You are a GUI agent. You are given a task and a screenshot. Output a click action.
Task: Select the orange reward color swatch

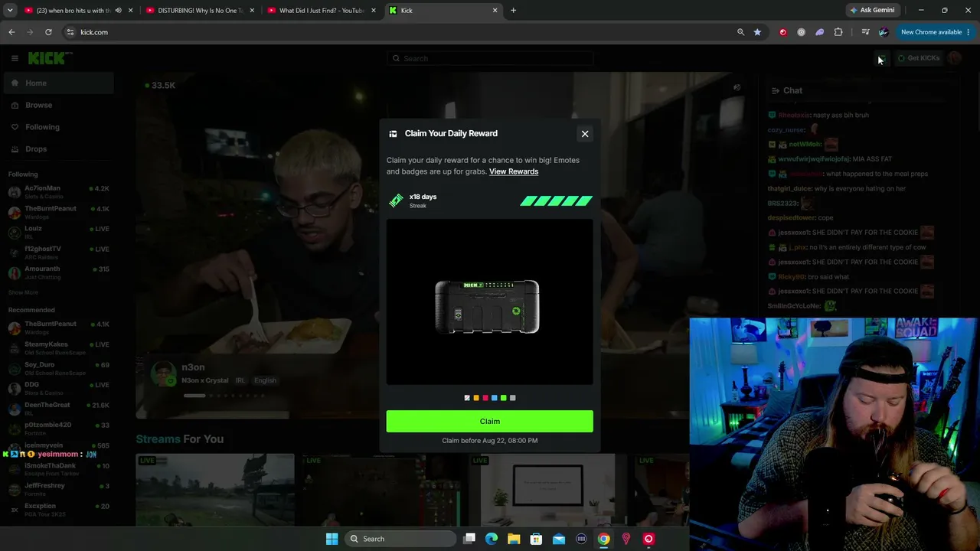tap(476, 398)
